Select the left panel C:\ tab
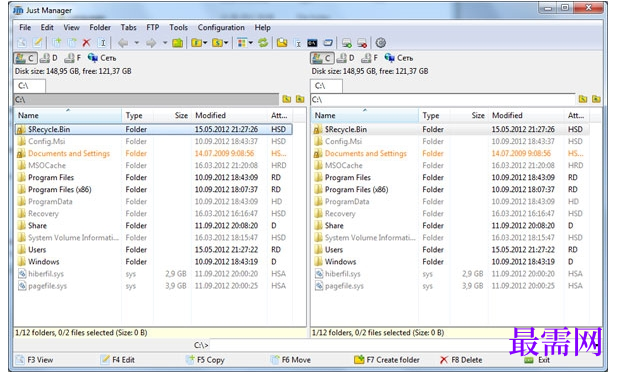Image resolution: width=621 pixels, height=373 pixels. point(30,86)
